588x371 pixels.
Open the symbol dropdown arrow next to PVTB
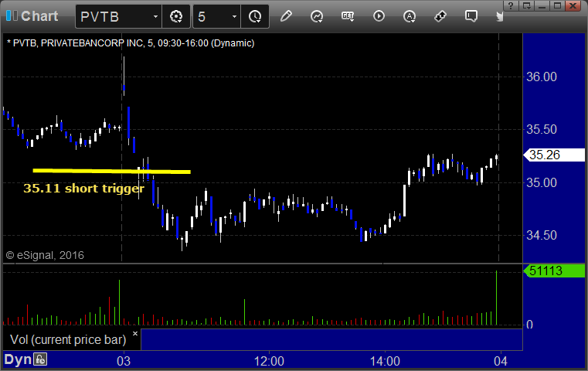click(155, 16)
